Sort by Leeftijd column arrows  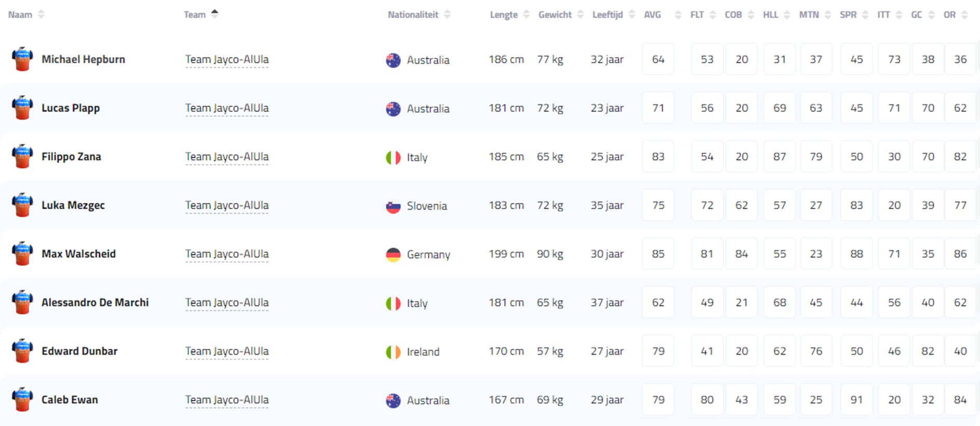(613, 15)
